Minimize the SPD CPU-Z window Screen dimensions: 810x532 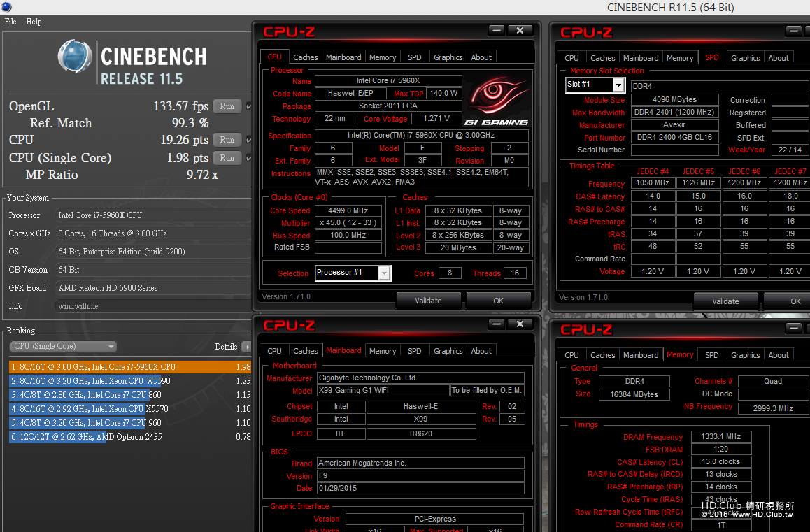tap(794, 31)
